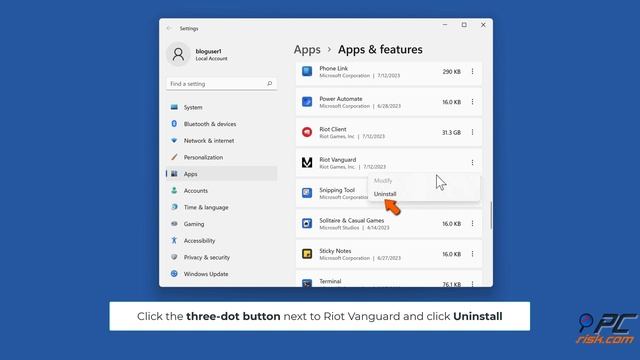This screenshot has height=360, width=640.
Task: Minimize the Settings window
Action: pyautogui.click(x=445, y=25)
